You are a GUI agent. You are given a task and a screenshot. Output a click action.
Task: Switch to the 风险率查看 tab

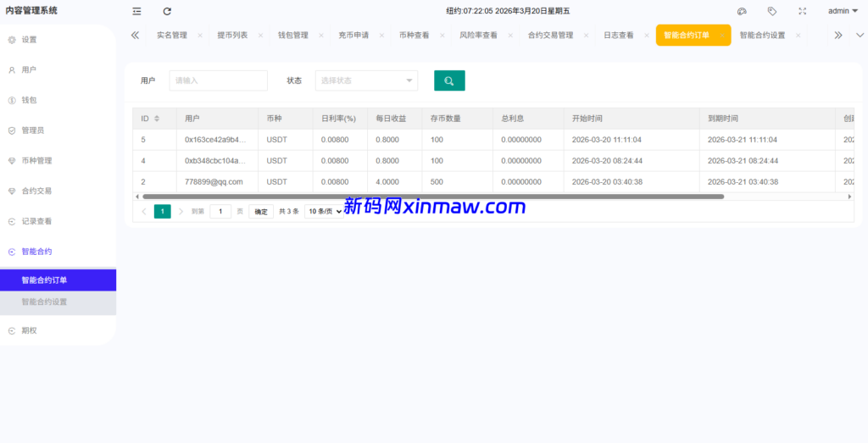(x=478, y=35)
